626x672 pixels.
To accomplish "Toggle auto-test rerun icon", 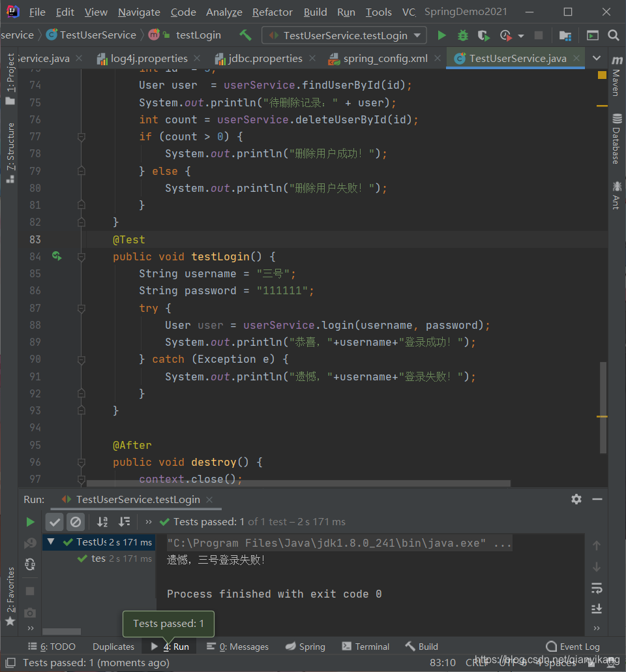I will [x=30, y=564].
